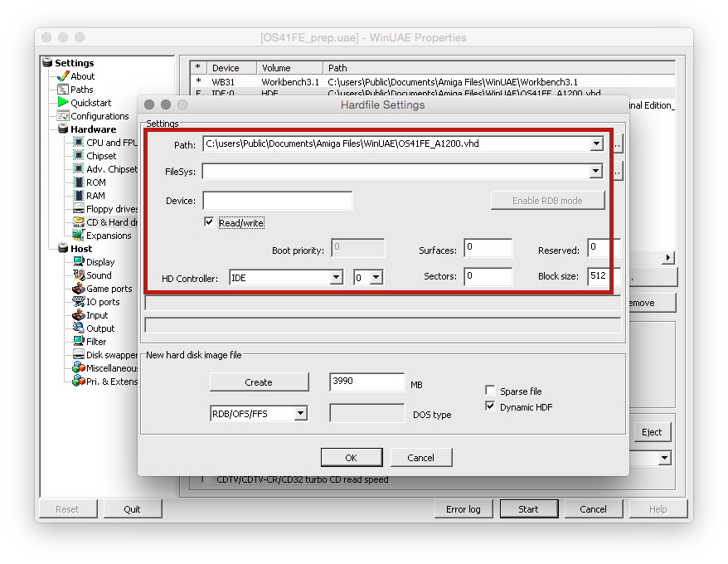This screenshot has width=728, height=564.
Task: Open the FileSys dropdown arrow
Action: pos(595,171)
